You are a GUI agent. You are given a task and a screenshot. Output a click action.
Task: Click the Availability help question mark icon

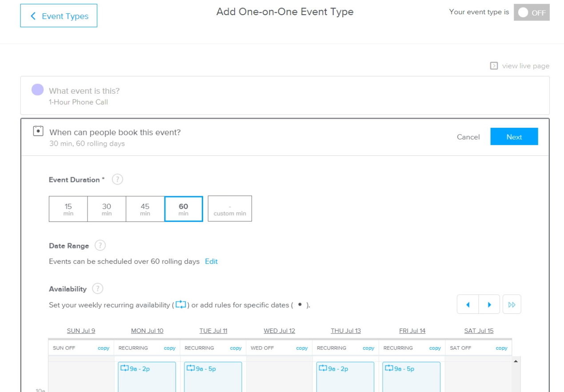point(98,289)
